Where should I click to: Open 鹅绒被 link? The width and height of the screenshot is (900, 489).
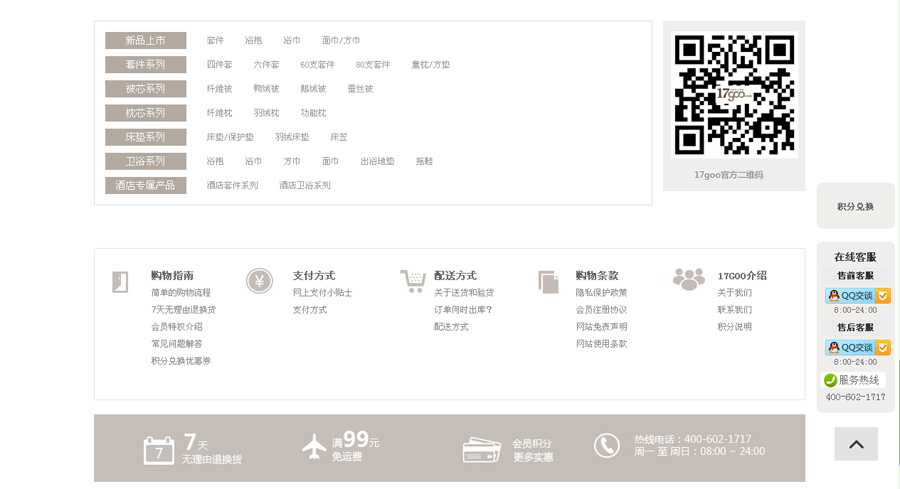tap(313, 88)
